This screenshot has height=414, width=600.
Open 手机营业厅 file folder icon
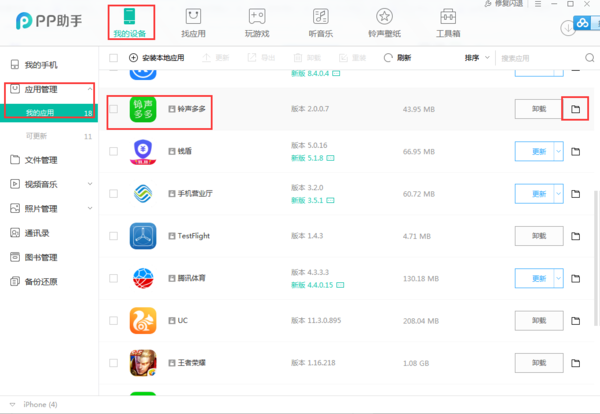[575, 194]
